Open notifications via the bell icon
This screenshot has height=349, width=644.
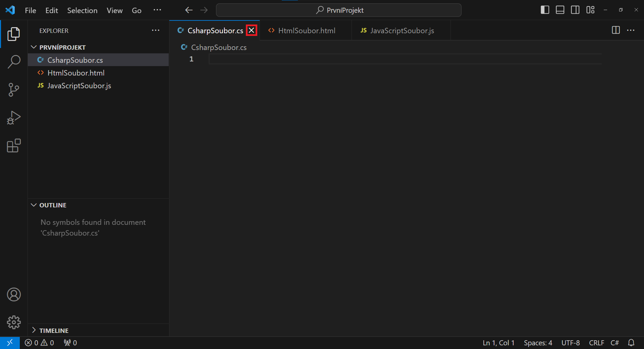(x=632, y=343)
